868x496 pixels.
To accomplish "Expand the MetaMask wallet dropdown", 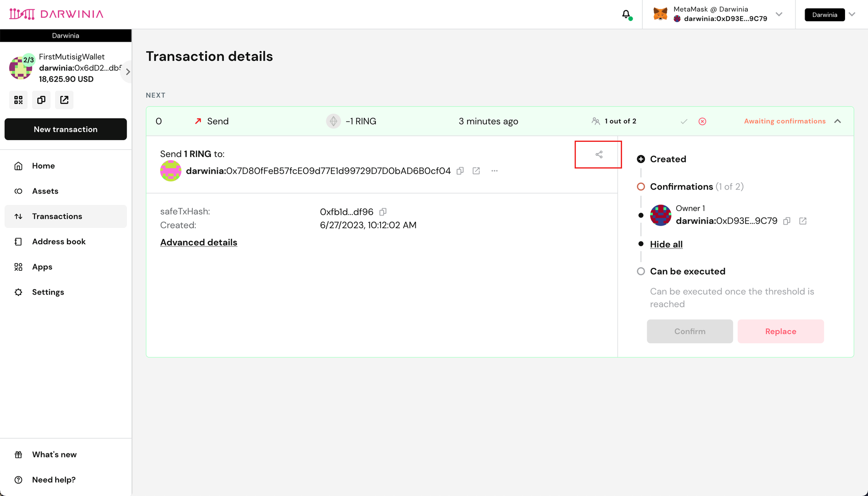I will 779,14.
